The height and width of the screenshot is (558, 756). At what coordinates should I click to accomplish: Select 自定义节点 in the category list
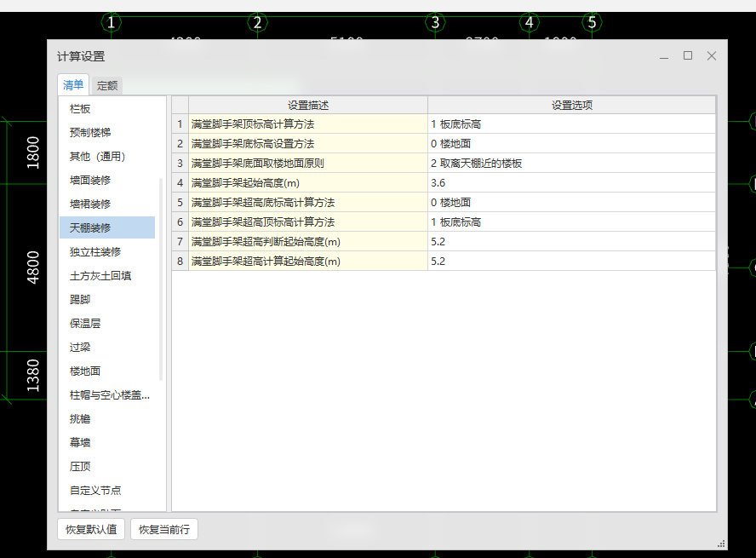(107, 491)
